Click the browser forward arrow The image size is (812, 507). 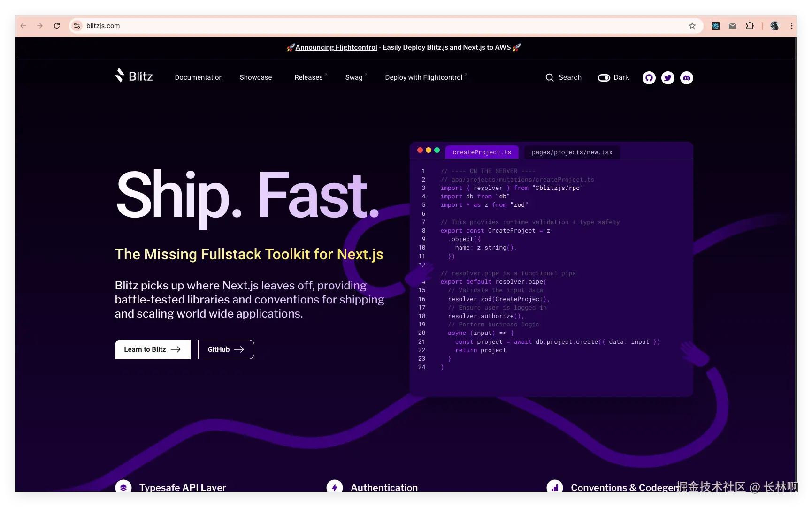[40, 26]
